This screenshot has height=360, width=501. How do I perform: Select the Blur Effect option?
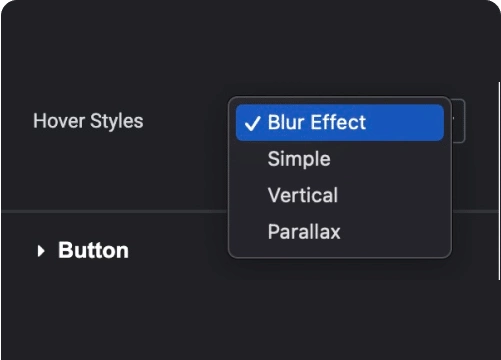340,122
